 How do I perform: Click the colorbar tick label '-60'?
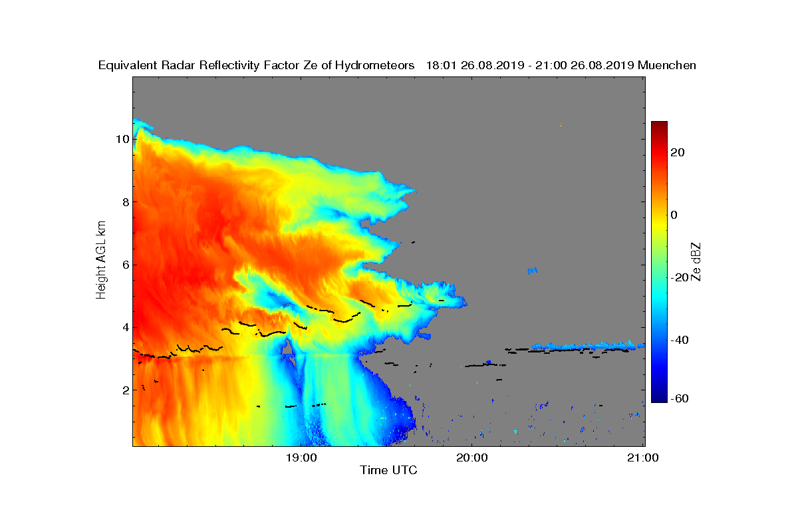pos(681,398)
